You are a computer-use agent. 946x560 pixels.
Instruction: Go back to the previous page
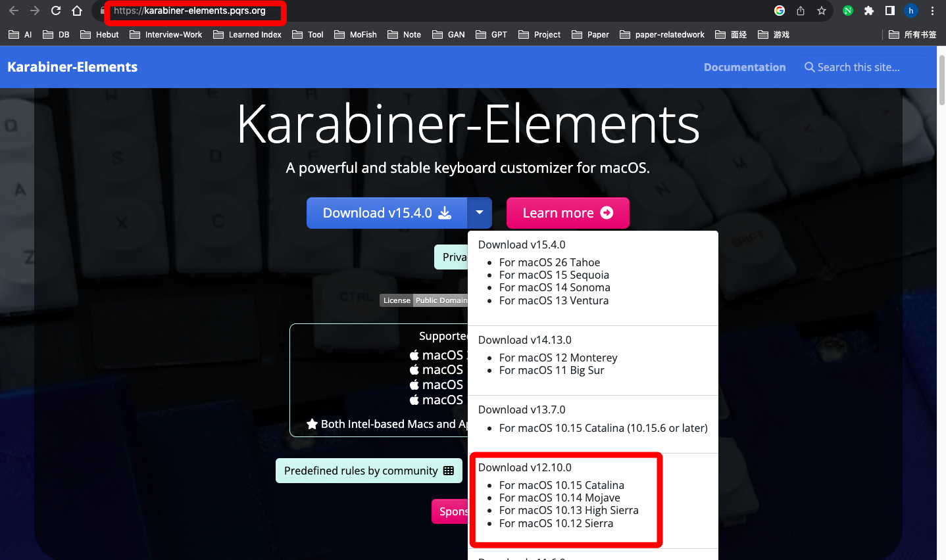(14, 11)
